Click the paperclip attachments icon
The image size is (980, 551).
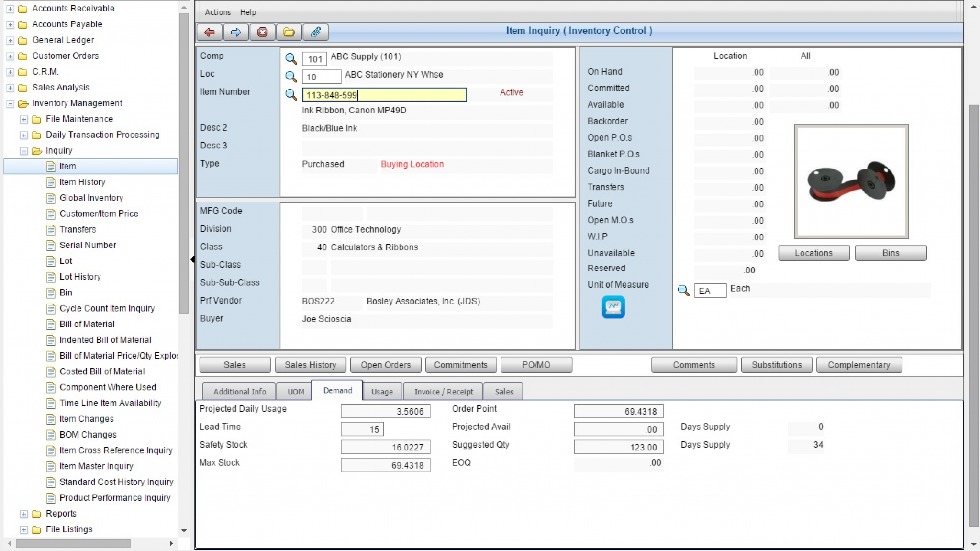coord(314,32)
